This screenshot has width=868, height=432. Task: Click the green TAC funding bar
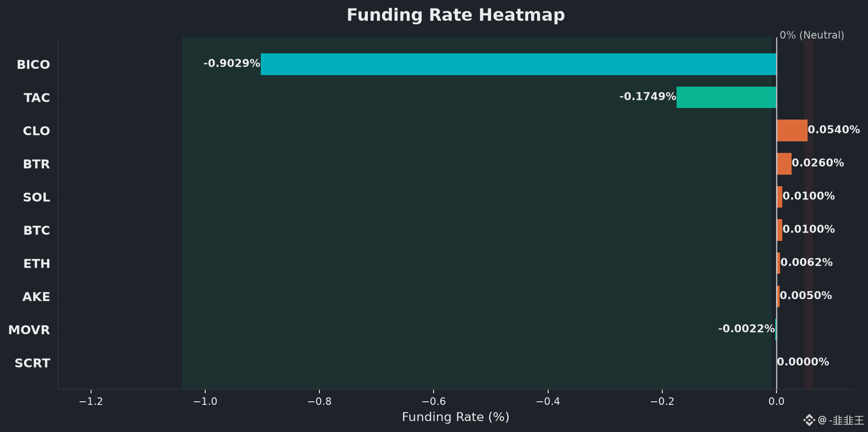coord(726,97)
